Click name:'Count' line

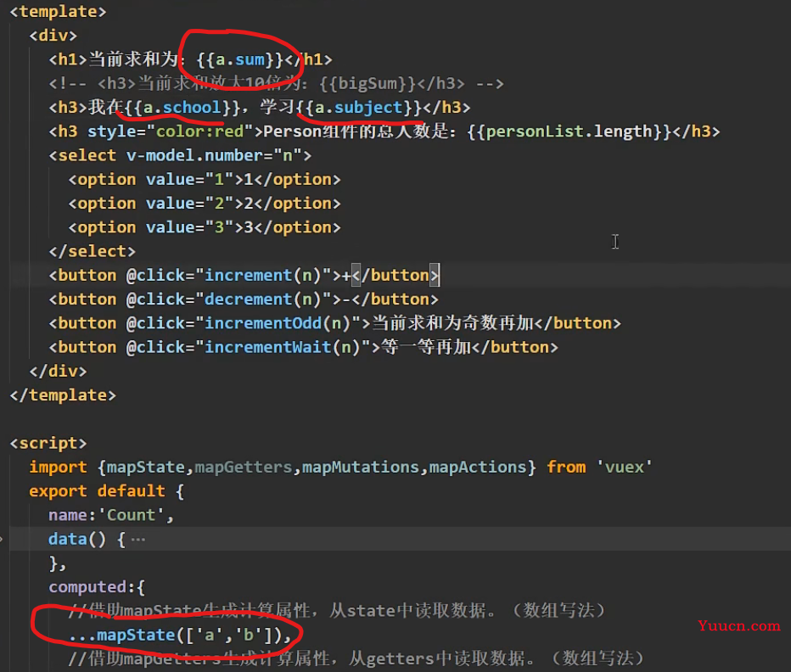(111, 515)
